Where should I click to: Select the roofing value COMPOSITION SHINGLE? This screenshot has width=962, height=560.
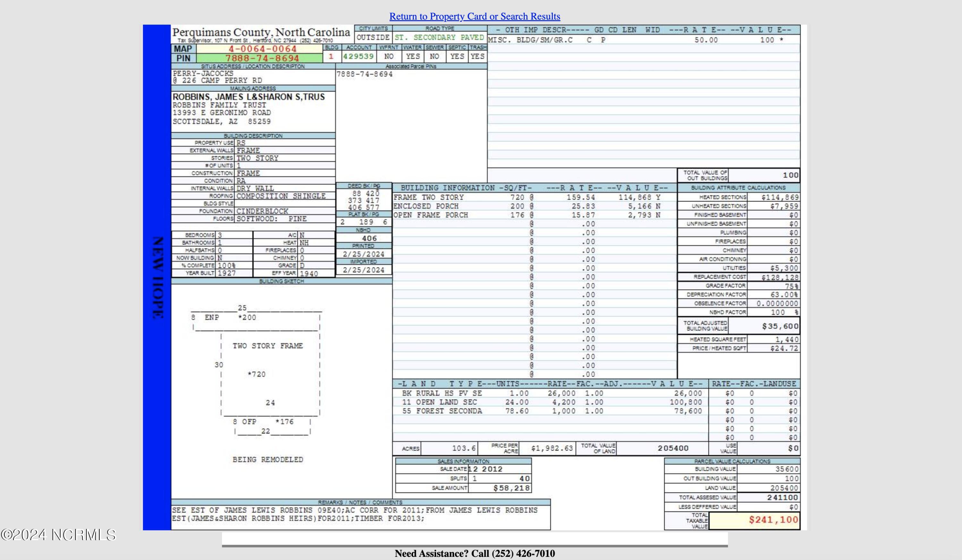pyautogui.click(x=281, y=196)
